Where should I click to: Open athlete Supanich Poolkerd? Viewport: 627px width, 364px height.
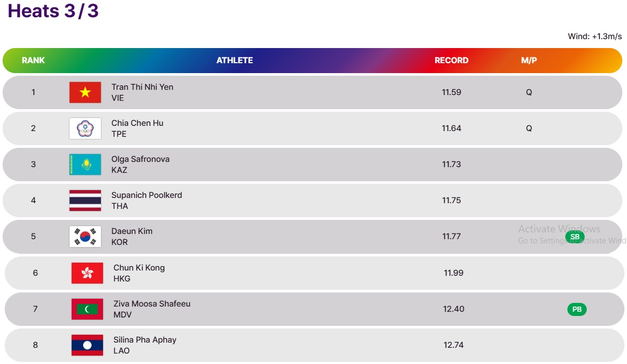point(146,195)
